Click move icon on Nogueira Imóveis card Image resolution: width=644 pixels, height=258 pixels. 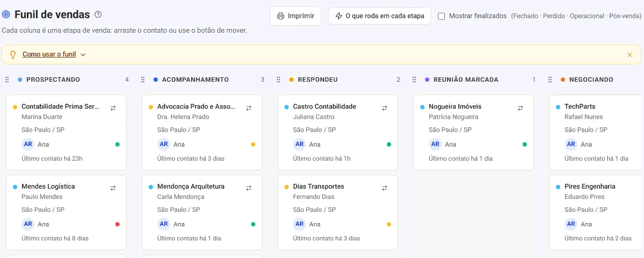click(521, 108)
